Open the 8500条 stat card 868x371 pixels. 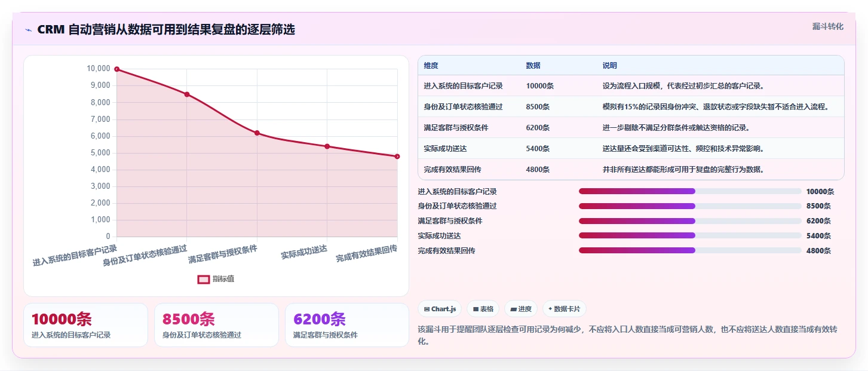pos(216,325)
